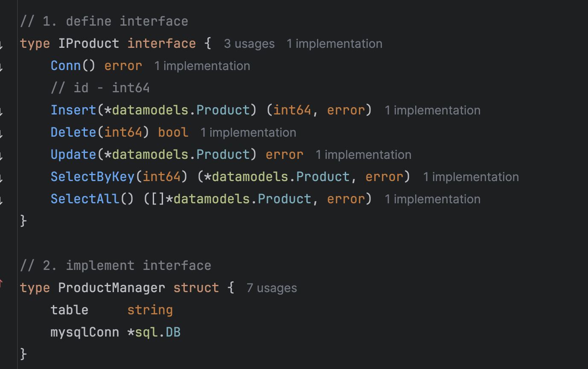This screenshot has width=588, height=369.
Task: Open "1 implementation" hint on the SelectAll line
Action: tap(432, 199)
